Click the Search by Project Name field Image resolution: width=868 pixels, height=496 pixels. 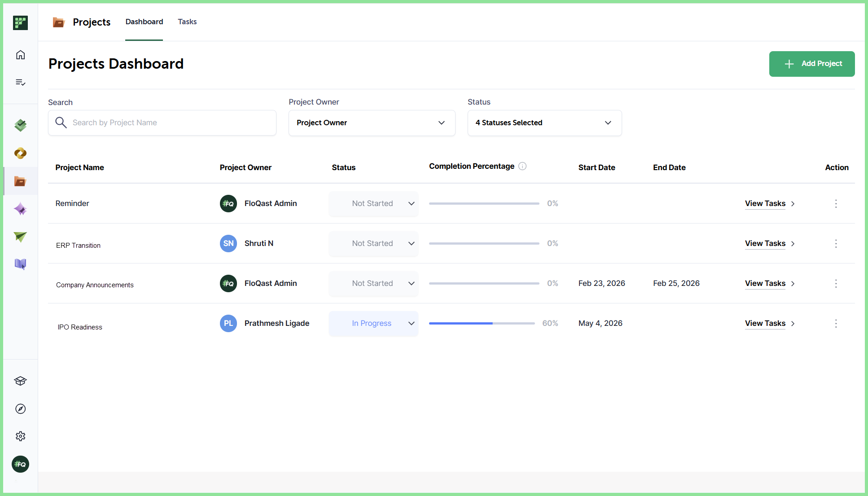162,123
